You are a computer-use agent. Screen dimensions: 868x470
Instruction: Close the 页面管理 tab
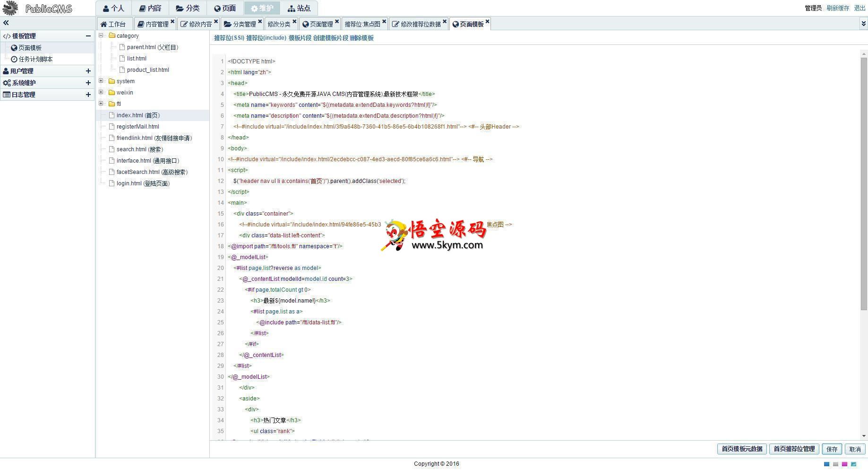pyautogui.click(x=337, y=21)
